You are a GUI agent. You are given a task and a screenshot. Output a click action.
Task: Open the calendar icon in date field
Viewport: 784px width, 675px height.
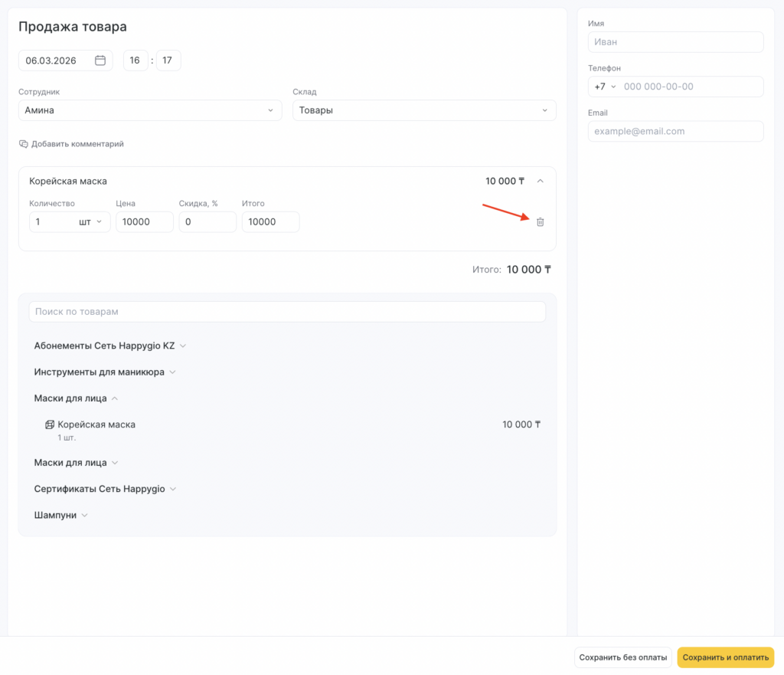click(100, 61)
